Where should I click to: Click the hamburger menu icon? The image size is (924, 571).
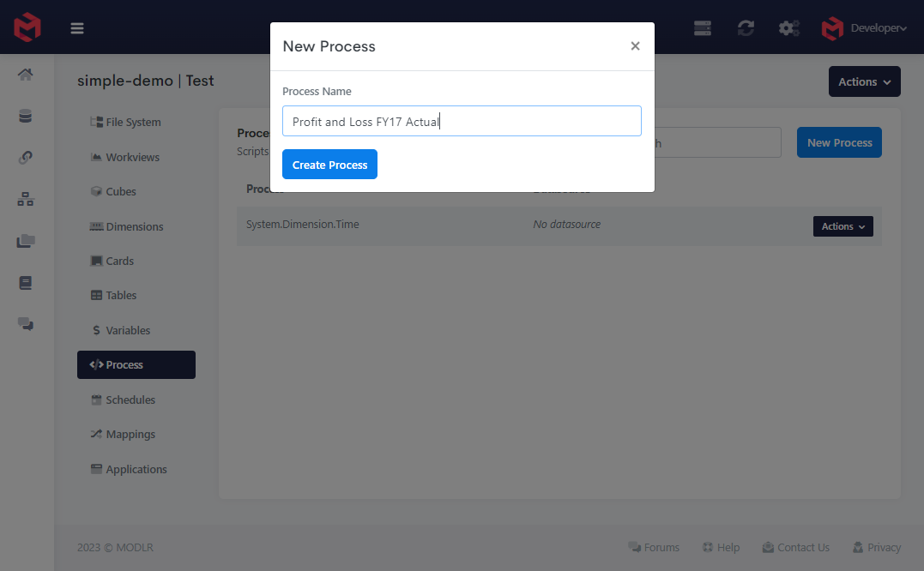(77, 28)
